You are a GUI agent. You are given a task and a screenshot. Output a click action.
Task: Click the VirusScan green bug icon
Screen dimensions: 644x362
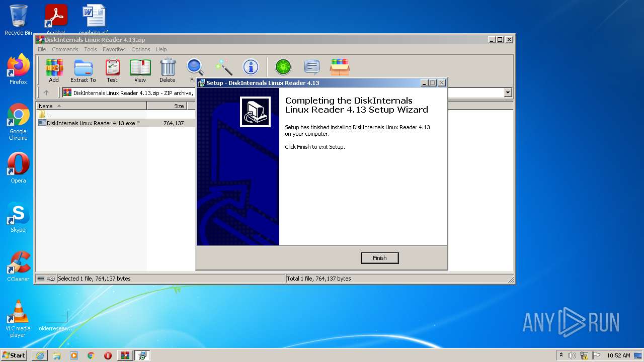pyautogui.click(x=283, y=67)
